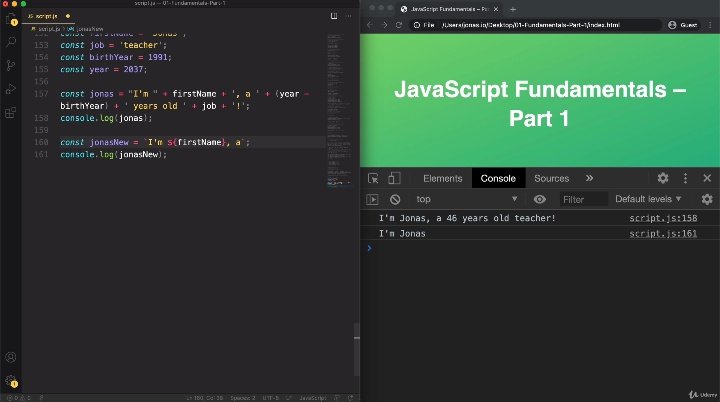Toggle the console sidebar
Viewport: 720px width, 402px height.
pyautogui.click(x=372, y=199)
